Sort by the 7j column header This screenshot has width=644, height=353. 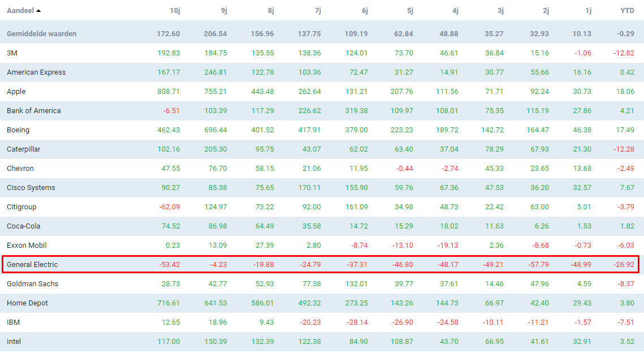coord(318,11)
